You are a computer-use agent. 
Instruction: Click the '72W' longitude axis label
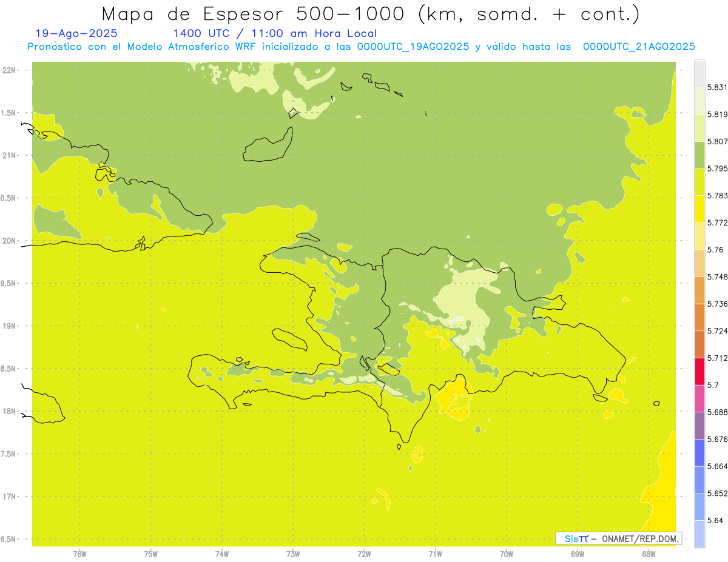(365, 554)
